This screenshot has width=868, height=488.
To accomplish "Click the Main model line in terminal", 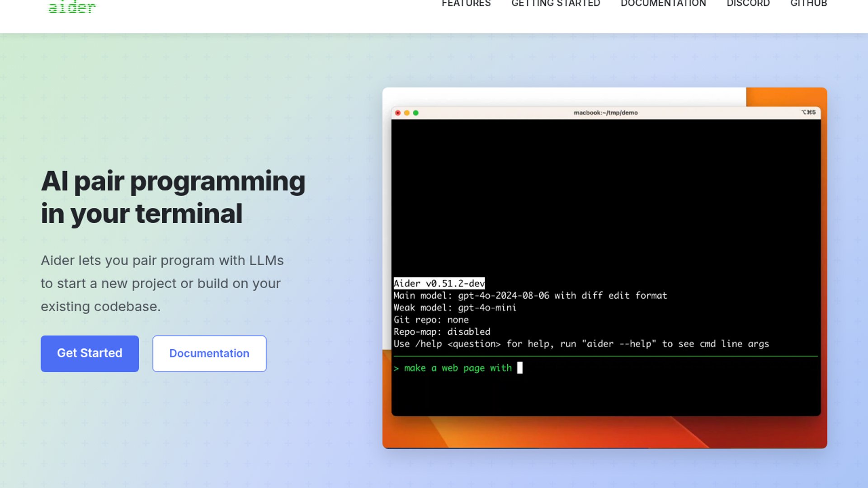I will pyautogui.click(x=530, y=296).
